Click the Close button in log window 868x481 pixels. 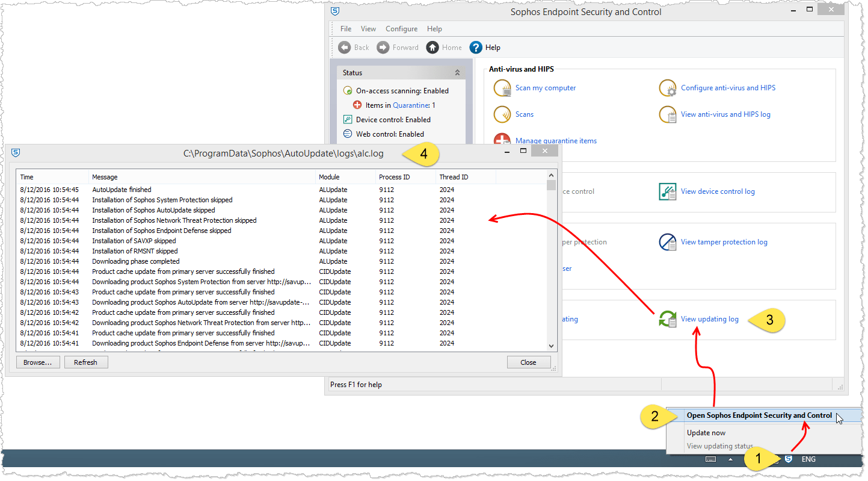(528, 362)
